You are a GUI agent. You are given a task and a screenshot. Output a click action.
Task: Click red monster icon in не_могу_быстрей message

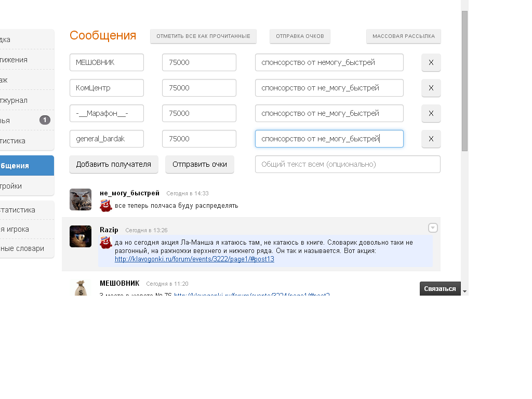106,205
